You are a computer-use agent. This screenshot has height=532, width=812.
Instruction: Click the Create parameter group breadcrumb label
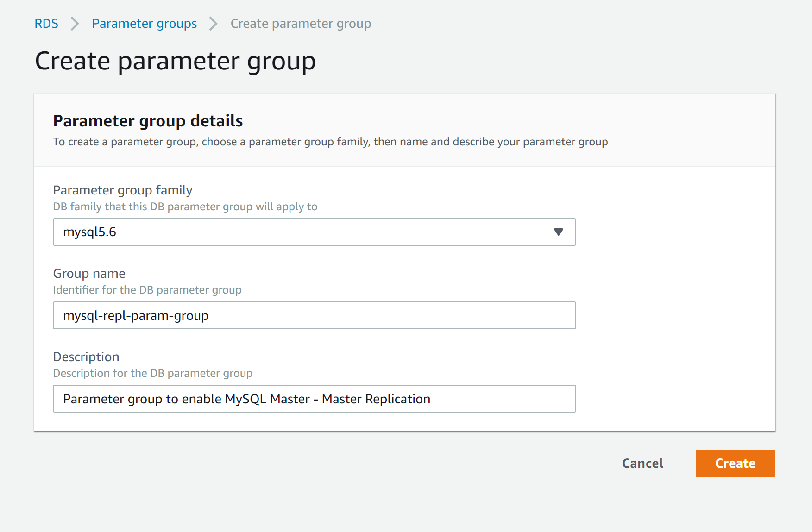(x=301, y=23)
